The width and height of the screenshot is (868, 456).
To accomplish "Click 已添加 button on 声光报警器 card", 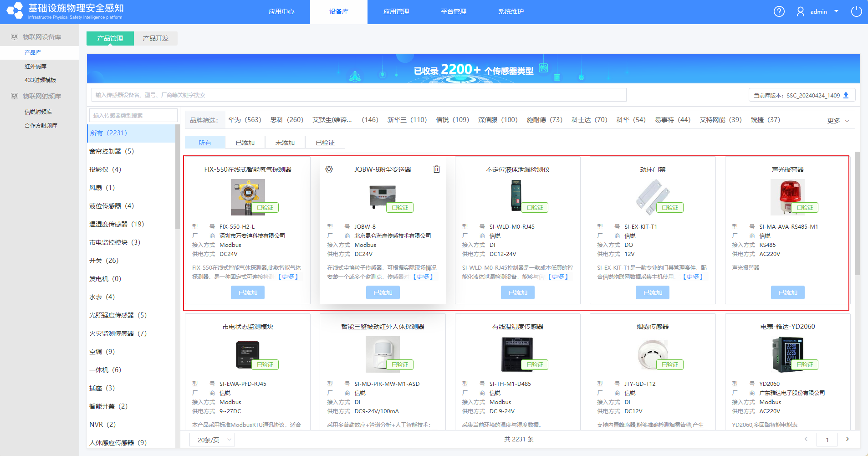I will 787,292.
